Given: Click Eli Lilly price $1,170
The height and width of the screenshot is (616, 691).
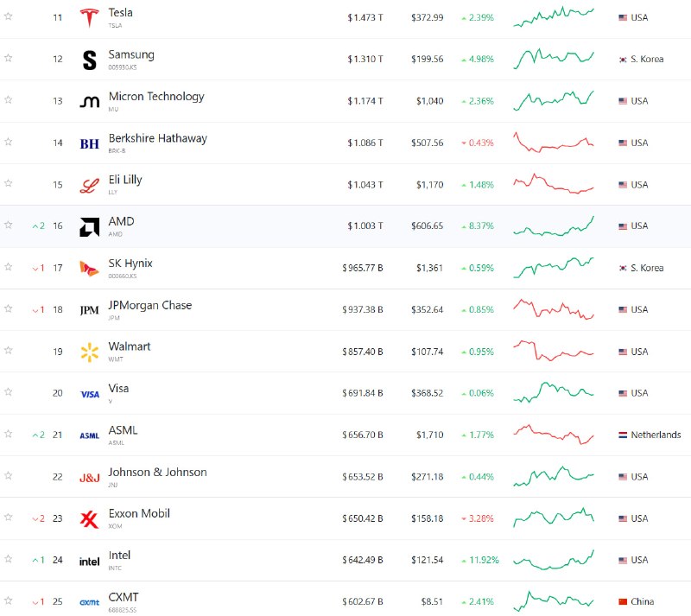Looking at the screenshot, I should point(429,185).
